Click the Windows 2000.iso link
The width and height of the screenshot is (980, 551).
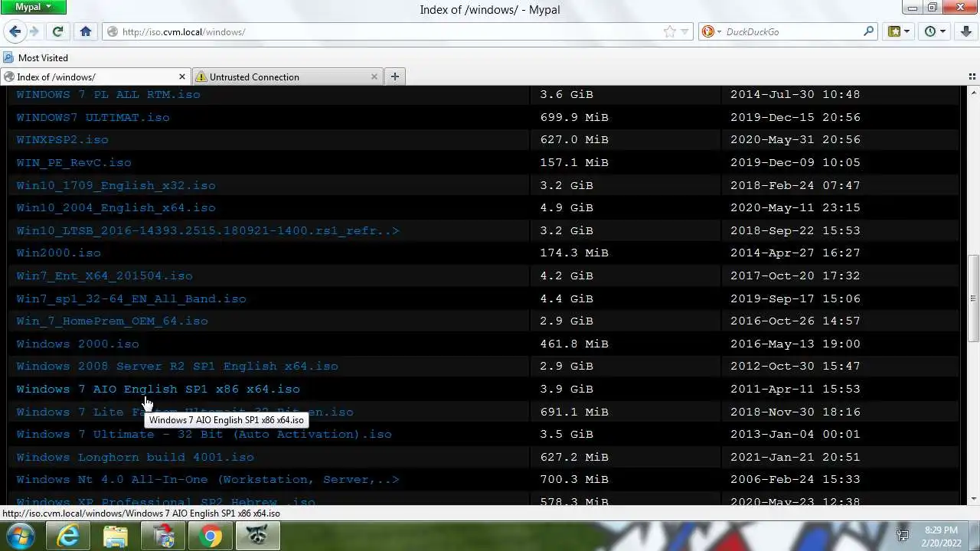[78, 344]
